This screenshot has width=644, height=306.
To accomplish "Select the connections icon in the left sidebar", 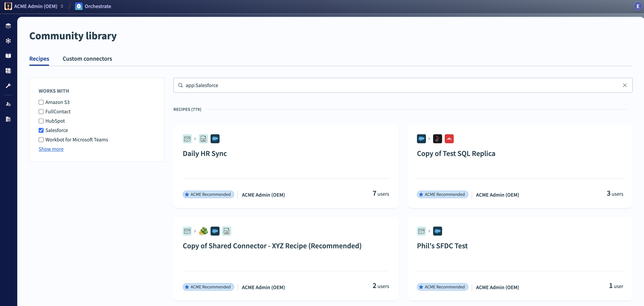I will (x=8, y=41).
